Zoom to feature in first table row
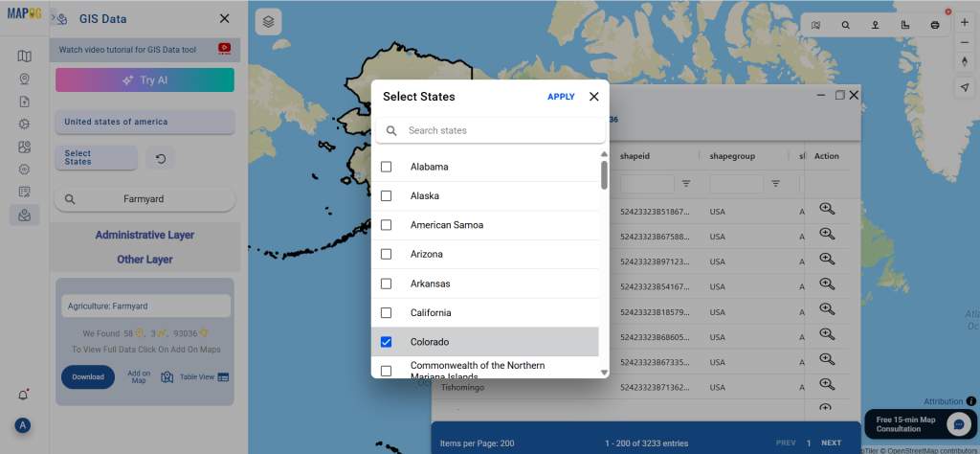Image resolution: width=980 pixels, height=454 pixels. (828, 209)
